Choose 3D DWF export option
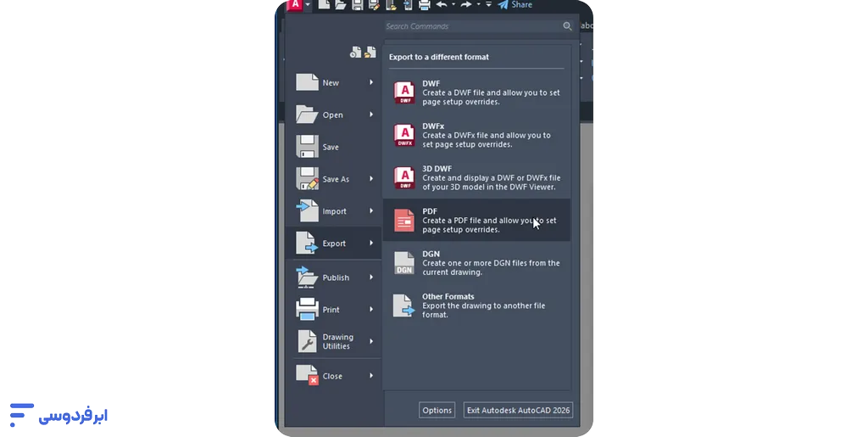868x437 pixels. pos(476,178)
